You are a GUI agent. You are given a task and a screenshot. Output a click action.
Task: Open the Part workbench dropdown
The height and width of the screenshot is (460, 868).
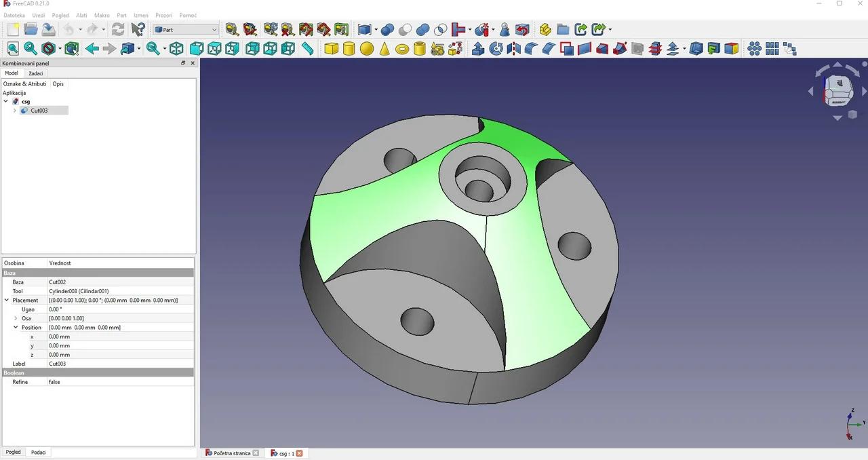pos(213,29)
